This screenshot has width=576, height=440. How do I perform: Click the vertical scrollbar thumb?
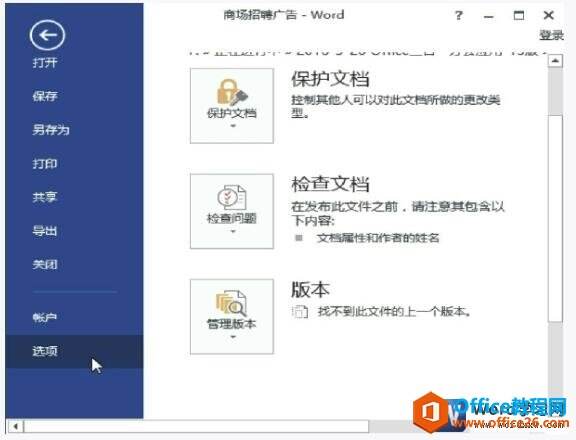(555, 219)
